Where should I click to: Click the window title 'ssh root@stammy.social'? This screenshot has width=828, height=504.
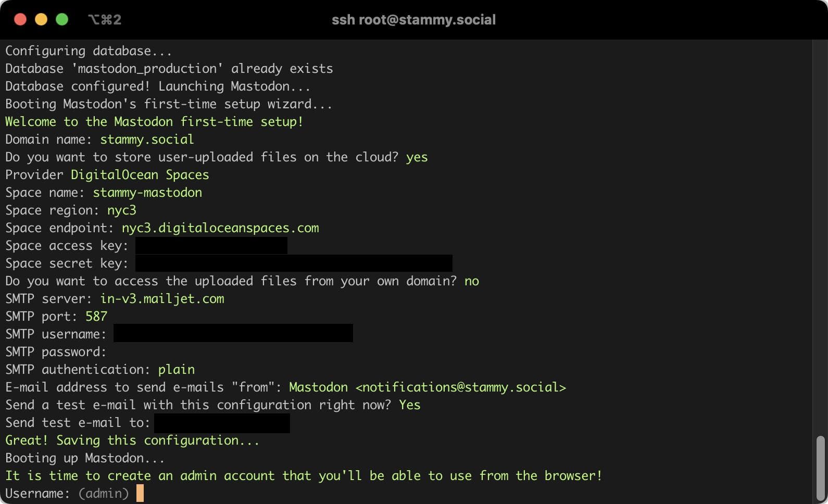(x=413, y=20)
